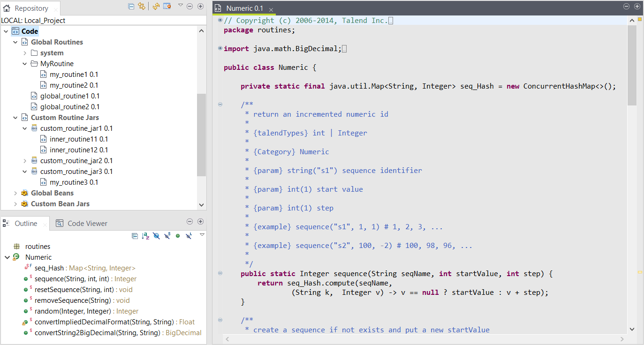Screen dimensions: 644x345
Task: Hide fields in the Outline view
Action: click(x=156, y=235)
